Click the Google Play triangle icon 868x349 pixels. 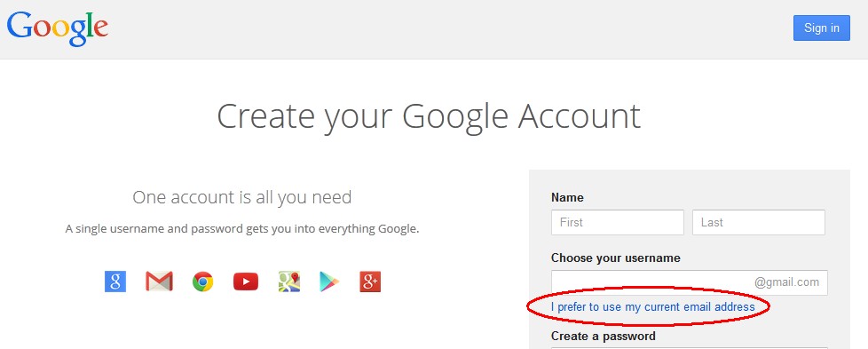[x=328, y=282]
